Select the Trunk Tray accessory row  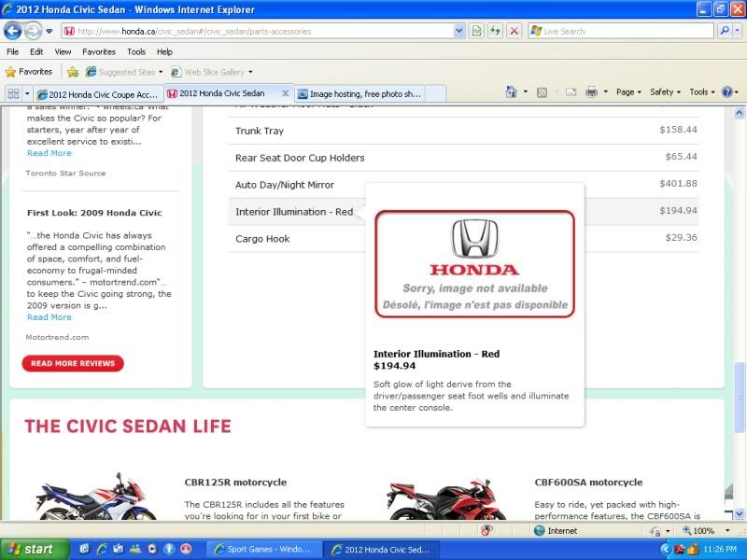coord(463,131)
